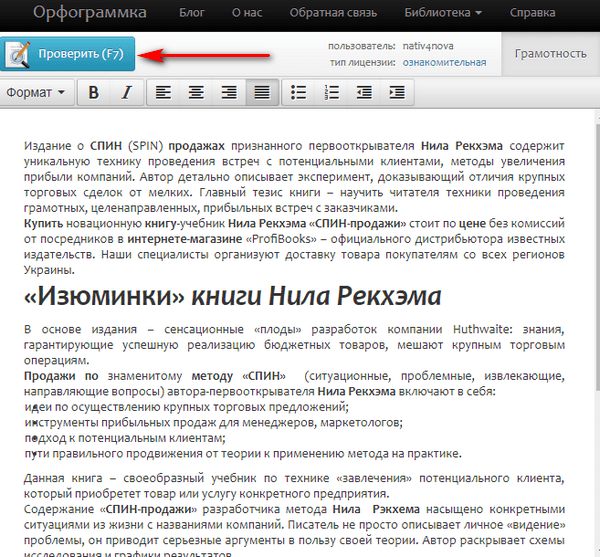Click the line starting 'идеи по осуществлению'

coord(186,407)
